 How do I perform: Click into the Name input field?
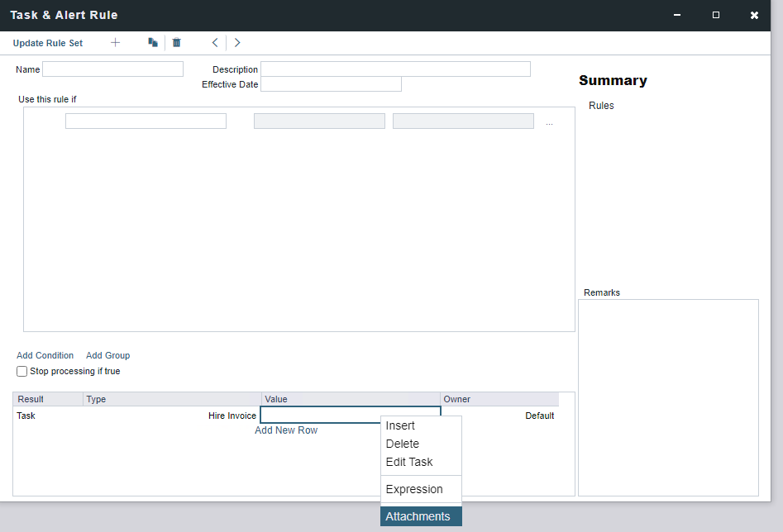[112, 69]
